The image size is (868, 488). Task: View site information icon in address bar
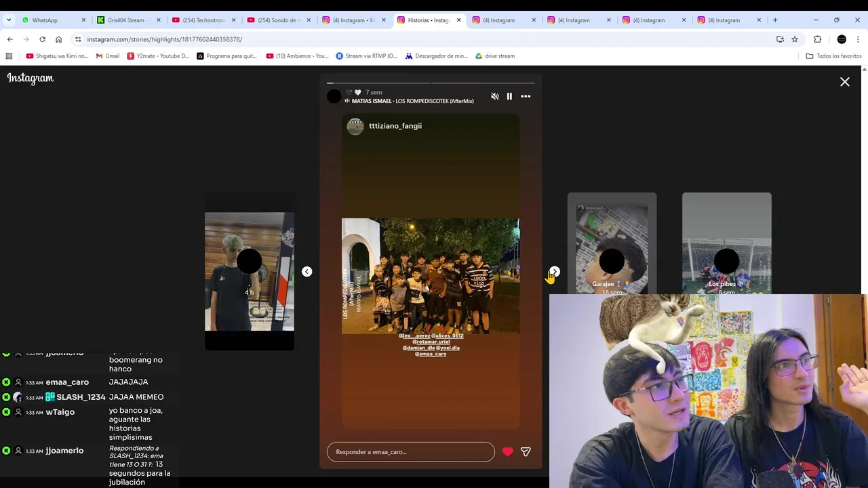point(78,39)
